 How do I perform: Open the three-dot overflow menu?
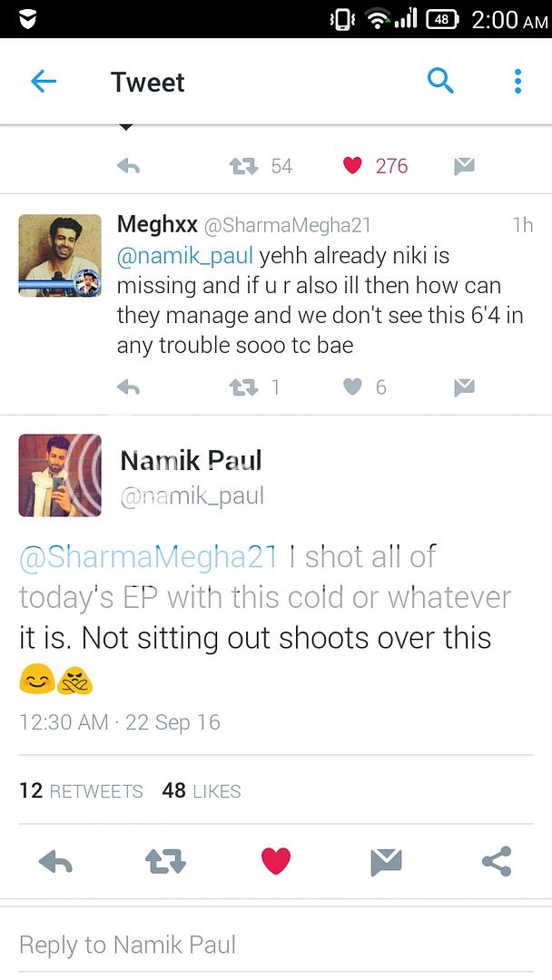coord(517,82)
